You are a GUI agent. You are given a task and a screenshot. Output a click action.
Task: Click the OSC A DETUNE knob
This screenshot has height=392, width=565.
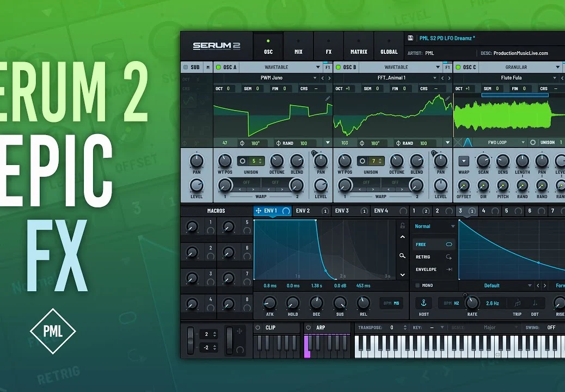tap(277, 161)
